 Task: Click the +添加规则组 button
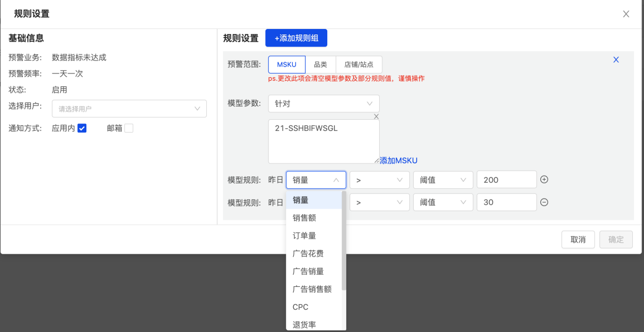click(296, 38)
